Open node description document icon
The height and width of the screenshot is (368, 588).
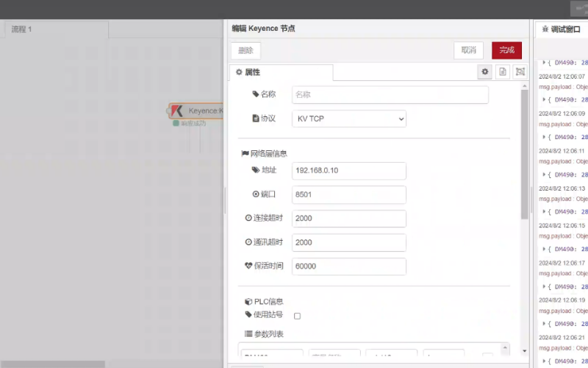click(503, 71)
